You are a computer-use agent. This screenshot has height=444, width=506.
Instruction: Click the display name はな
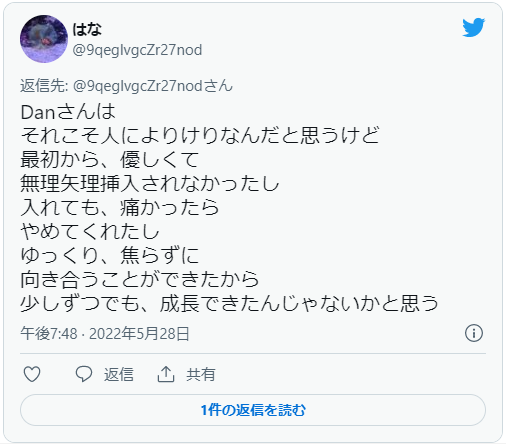pyautogui.click(x=87, y=29)
